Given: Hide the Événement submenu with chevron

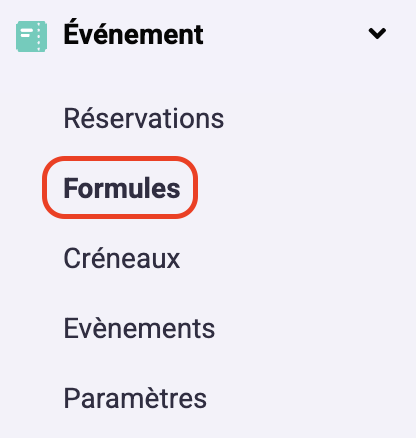Looking at the screenshot, I should 377,33.
